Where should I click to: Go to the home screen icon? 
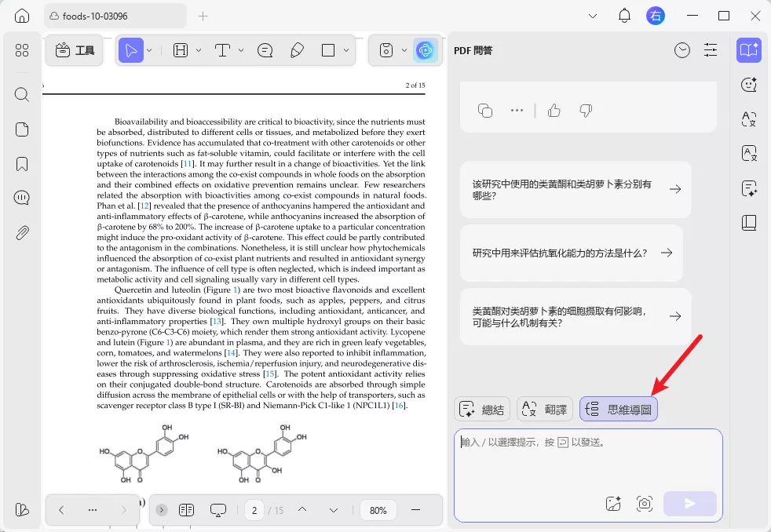coord(22,16)
